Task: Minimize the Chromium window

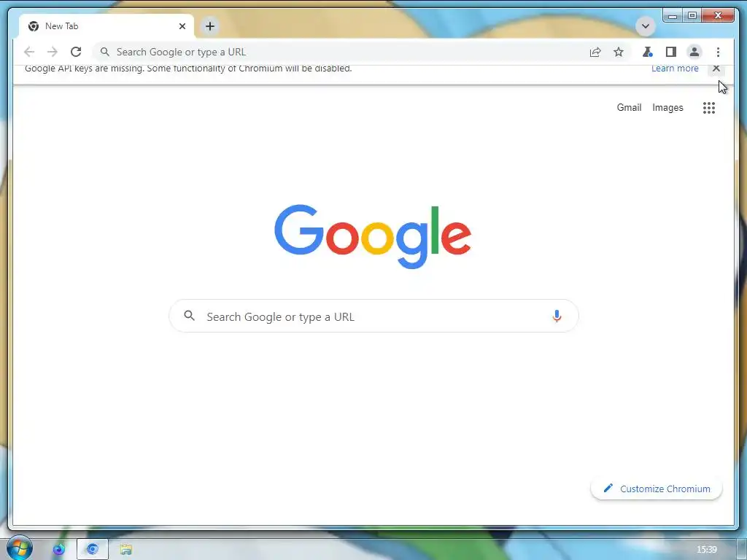Action: click(673, 16)
